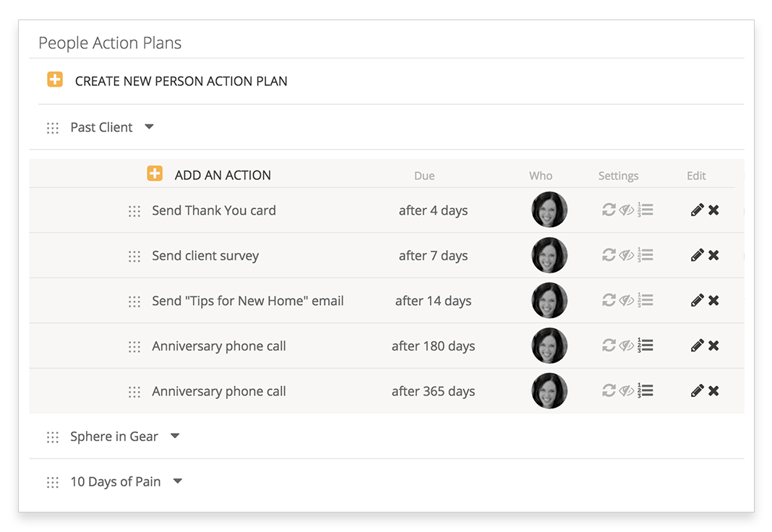Click avatar in Send Thank You card row
The width and height of the screenshot is (772, 532).
click(549, 210)
